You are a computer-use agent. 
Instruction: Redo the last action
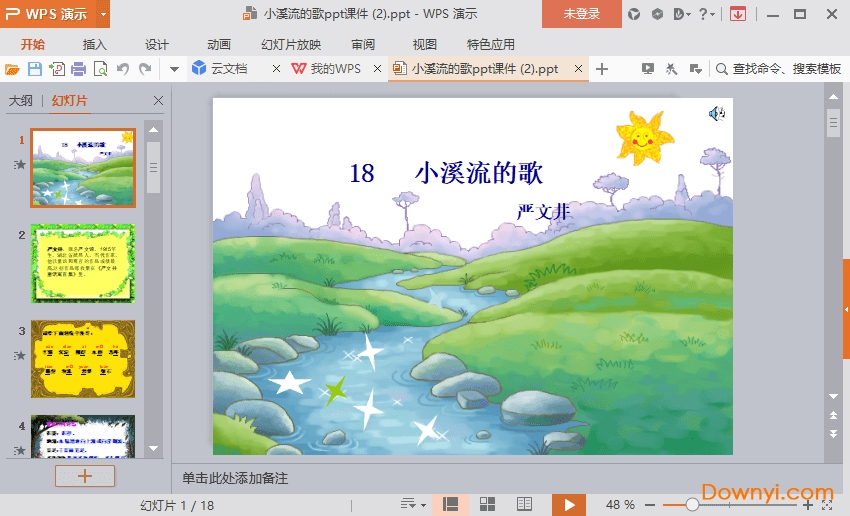145,69
